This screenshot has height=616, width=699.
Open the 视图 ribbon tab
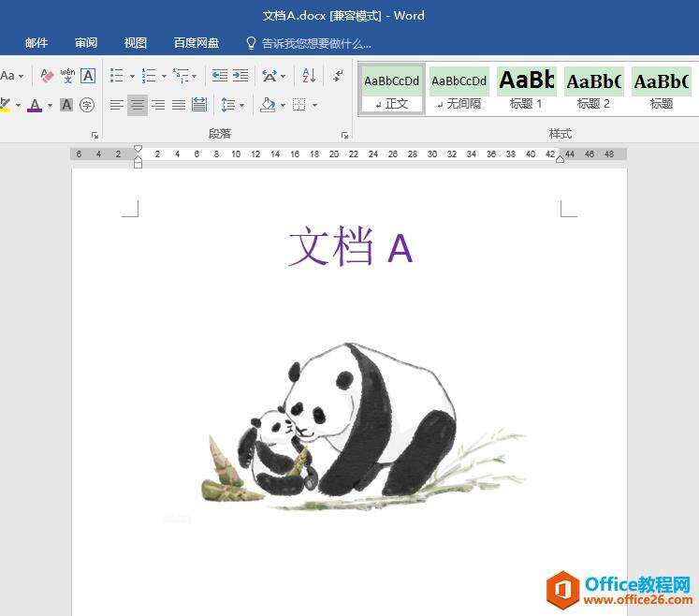(x=136, y=43)
